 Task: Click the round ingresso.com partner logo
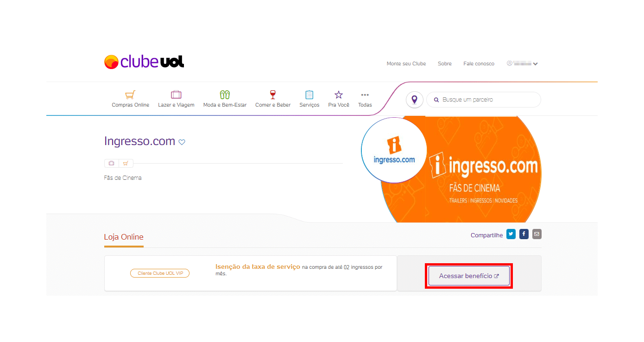pyautogui.click(x=394, y=150)
